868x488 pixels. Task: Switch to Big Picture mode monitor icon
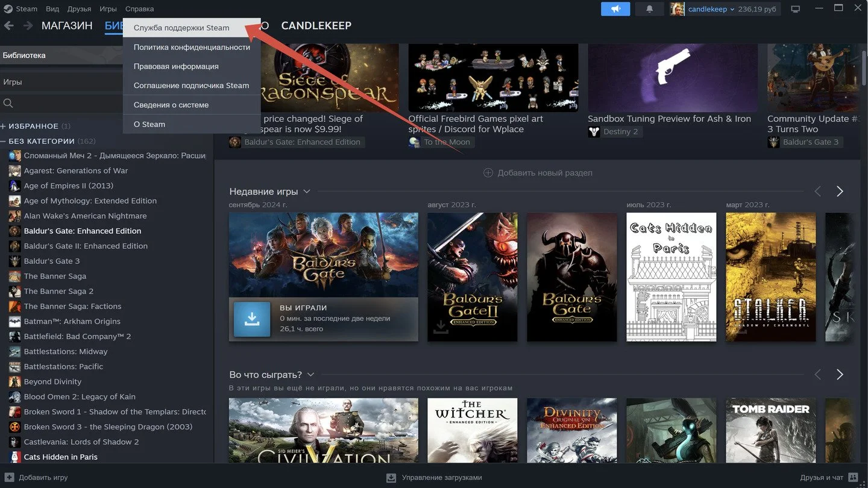[x=796, y=9]
